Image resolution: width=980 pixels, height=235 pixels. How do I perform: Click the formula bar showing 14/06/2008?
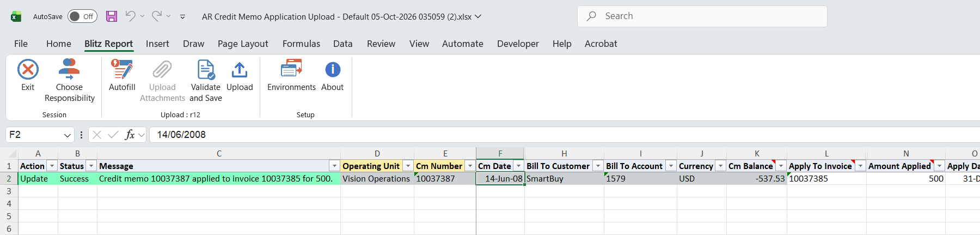[x=564, y=135]
